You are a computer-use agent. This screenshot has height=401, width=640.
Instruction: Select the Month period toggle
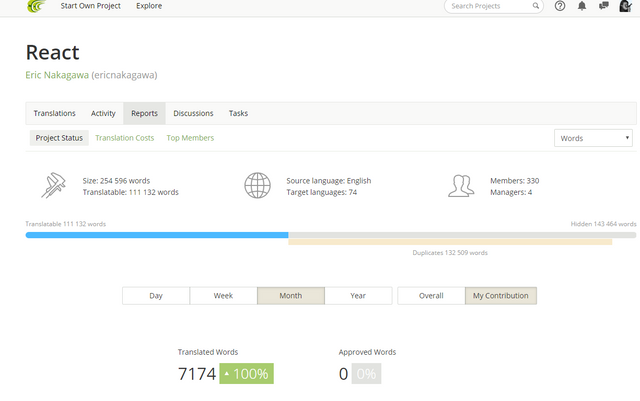coord(291,296)
